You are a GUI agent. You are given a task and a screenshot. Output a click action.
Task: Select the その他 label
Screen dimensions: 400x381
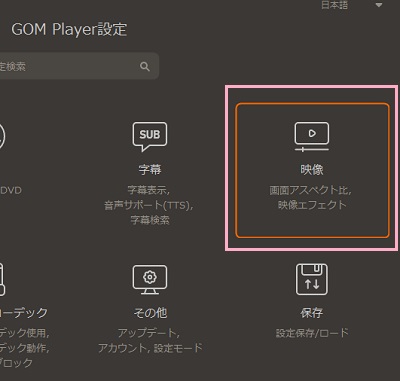(x=150, y=313)
